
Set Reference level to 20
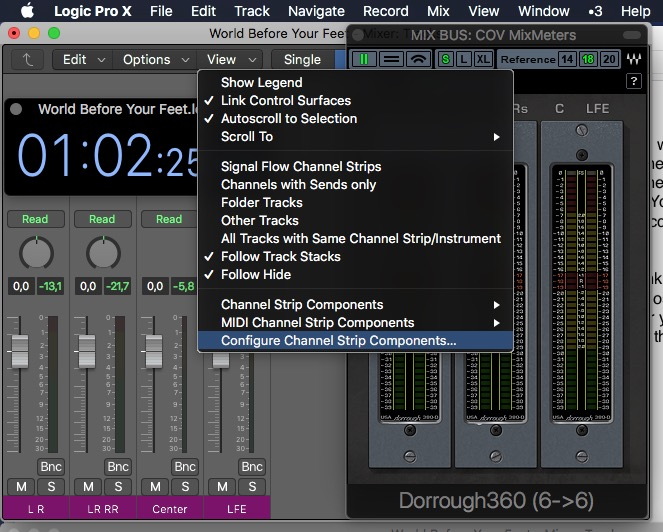[x=609, y=59]
